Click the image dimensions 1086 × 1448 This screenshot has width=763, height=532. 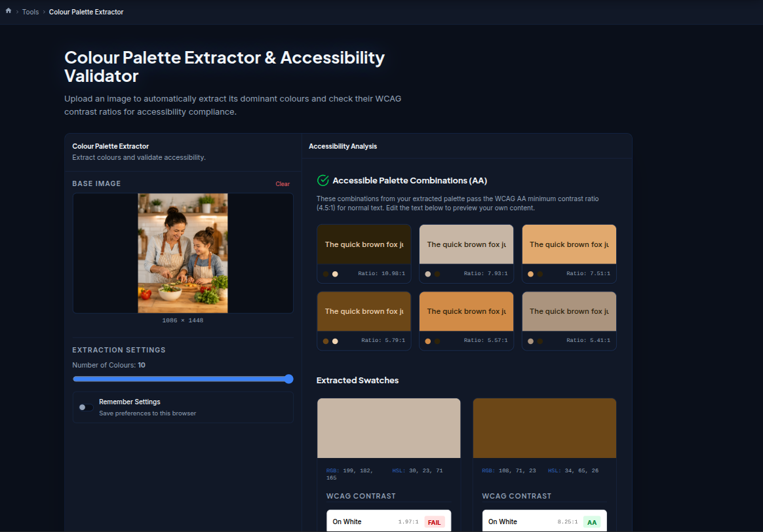pos(183,320)
